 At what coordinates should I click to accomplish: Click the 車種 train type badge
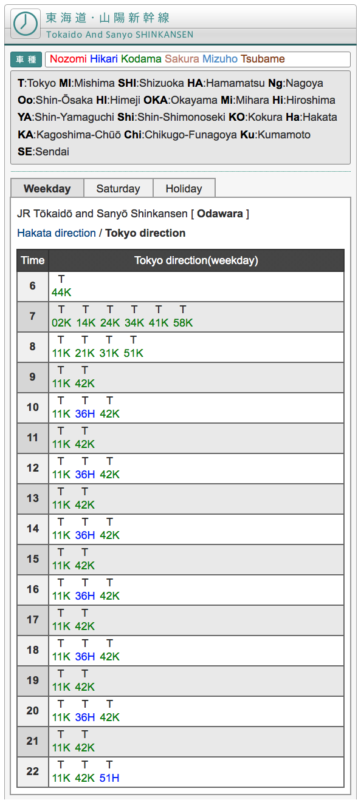26,60
